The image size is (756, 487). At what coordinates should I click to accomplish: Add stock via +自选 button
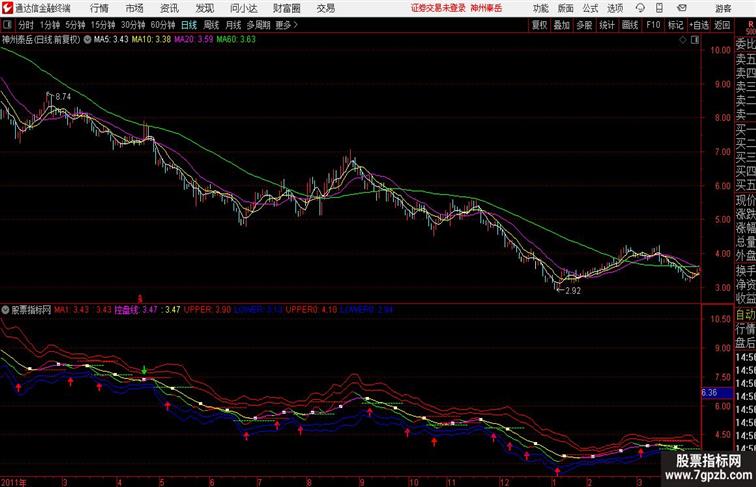699,25
